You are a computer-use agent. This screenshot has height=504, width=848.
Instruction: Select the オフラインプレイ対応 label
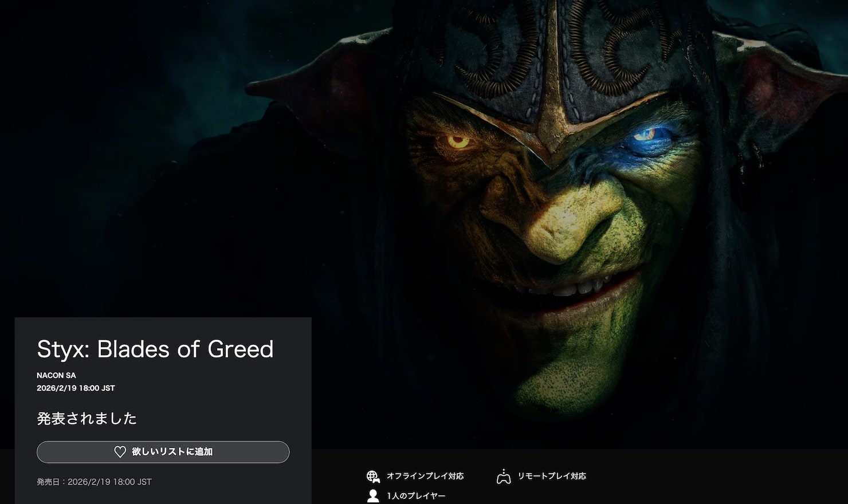(x=425, y=476)
